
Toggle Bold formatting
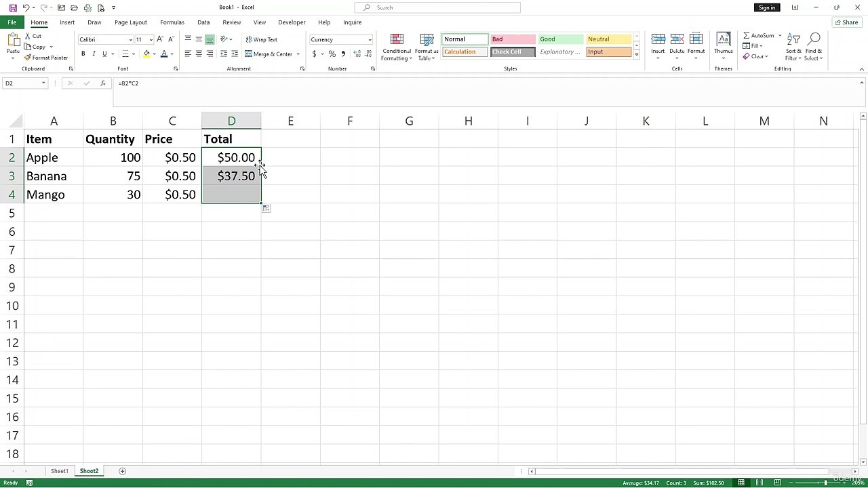click(x=83, y=54)
